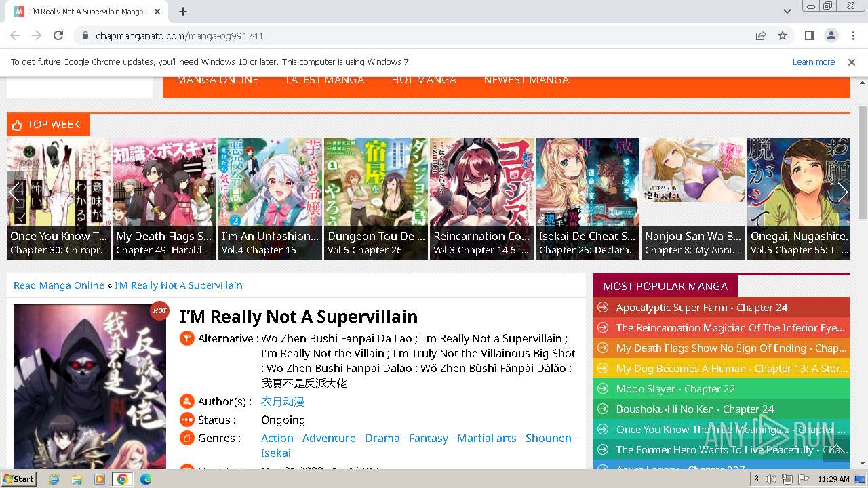Select the Shounen genre
Image resolution: width=868 pixels, height=488 pixels.
point(549,439)
